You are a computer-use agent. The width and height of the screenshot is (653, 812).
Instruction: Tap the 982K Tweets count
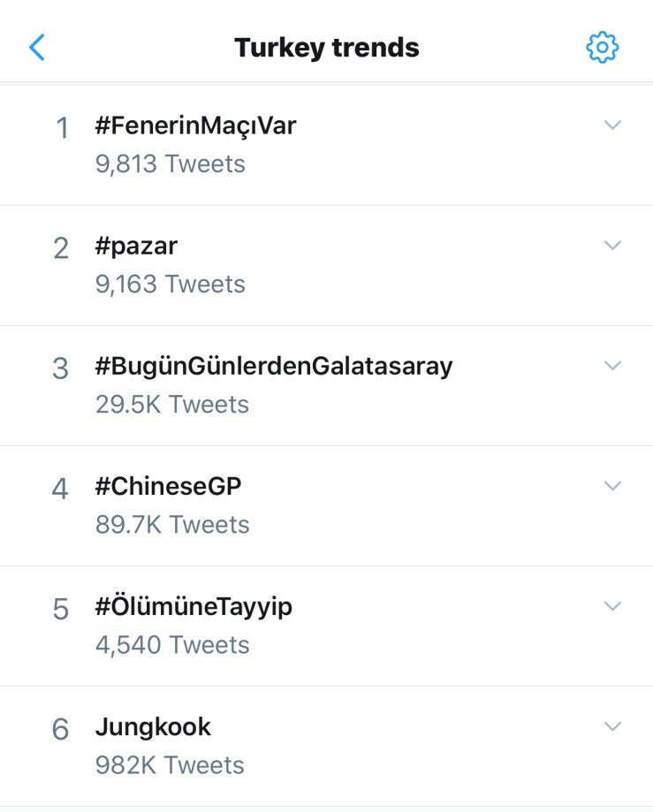[x=170, y=765]
